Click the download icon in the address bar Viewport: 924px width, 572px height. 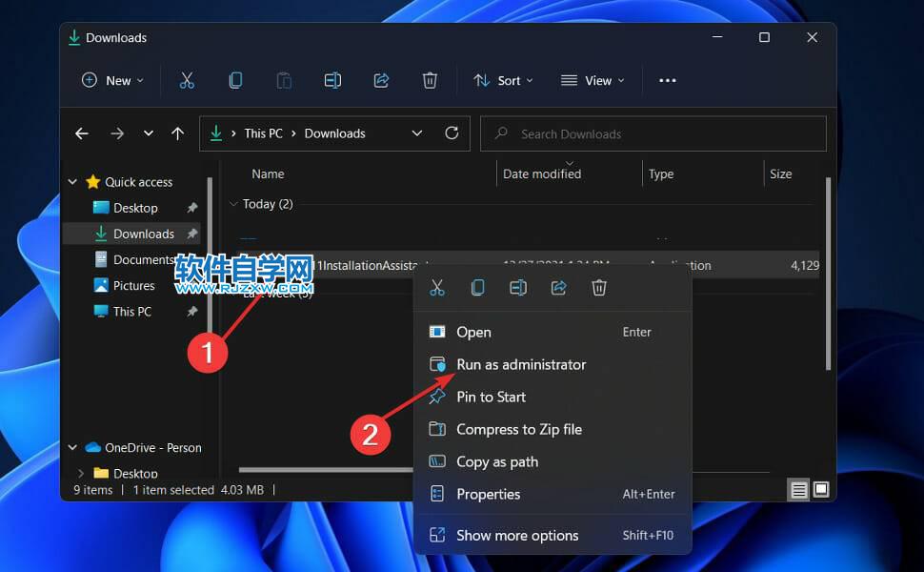[x=216, y=133]
